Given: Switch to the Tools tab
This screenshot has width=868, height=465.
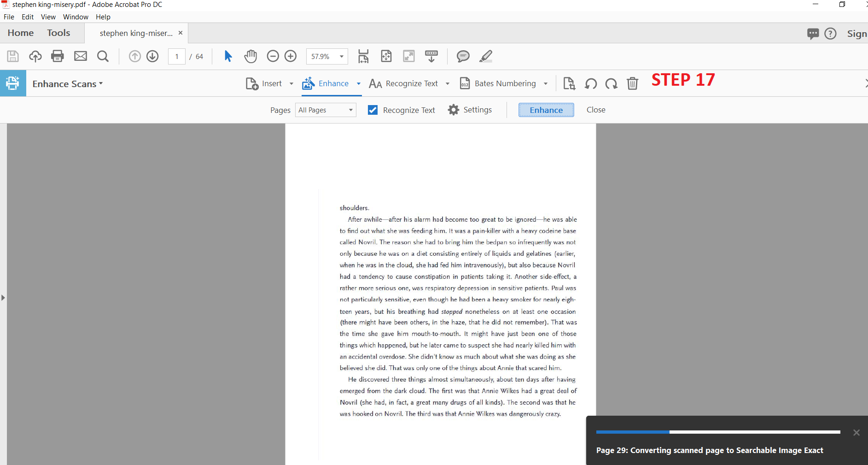Looking at the screenshot, I should pyautogui.click(x=58, y=33).
